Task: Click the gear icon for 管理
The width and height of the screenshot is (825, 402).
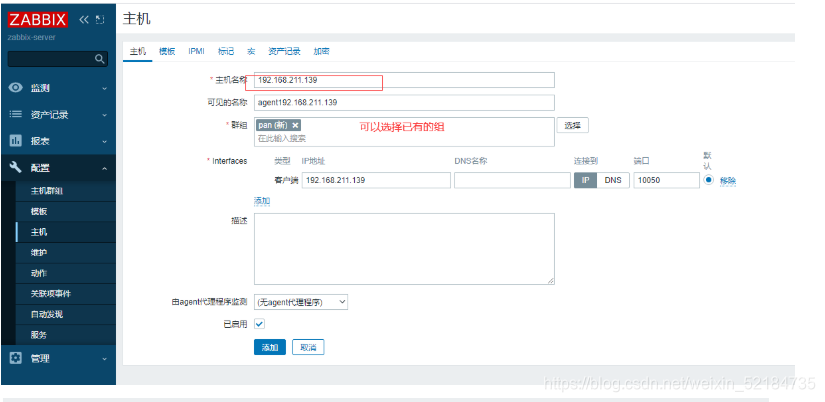Action: (16, 358)
